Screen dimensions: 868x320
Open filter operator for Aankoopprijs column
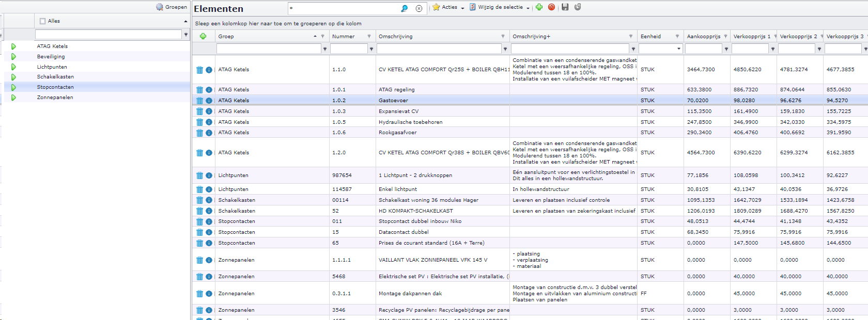(x=726, y=49)
